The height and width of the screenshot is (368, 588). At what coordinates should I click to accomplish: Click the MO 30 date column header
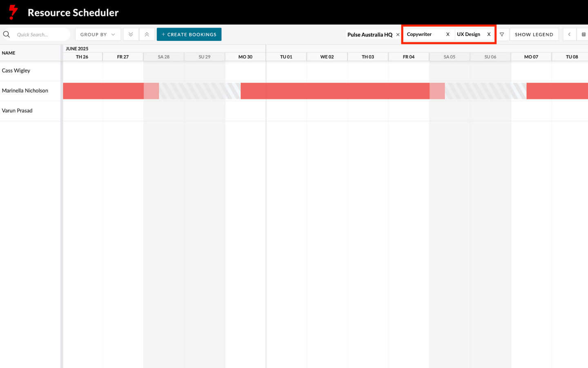tap(245, 57)
